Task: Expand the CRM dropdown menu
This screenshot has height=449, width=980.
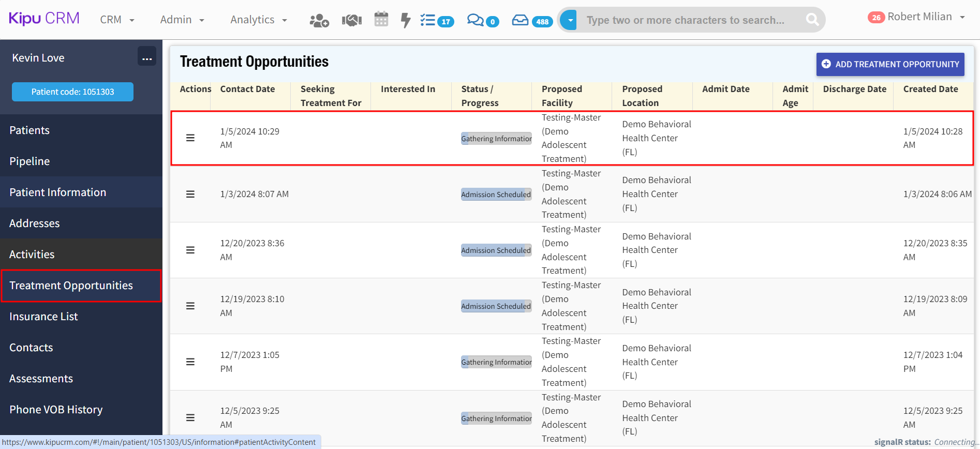Action: [117, 20]
